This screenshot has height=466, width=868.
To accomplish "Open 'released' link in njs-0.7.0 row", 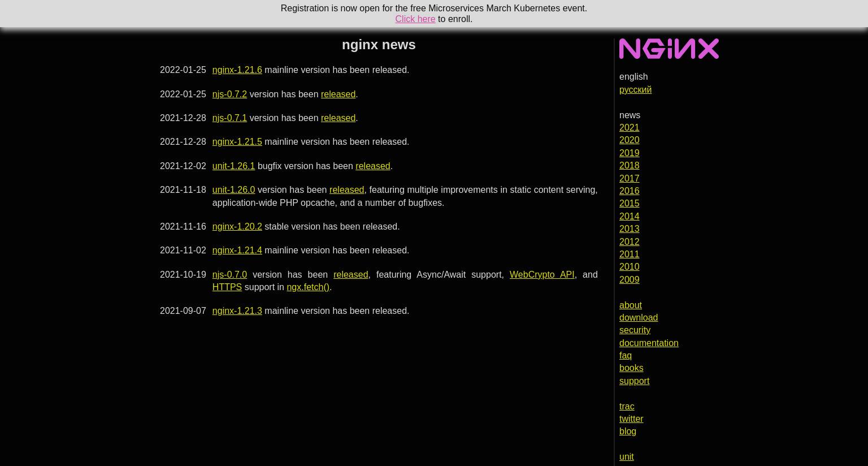I will click(x=350, y=274).
